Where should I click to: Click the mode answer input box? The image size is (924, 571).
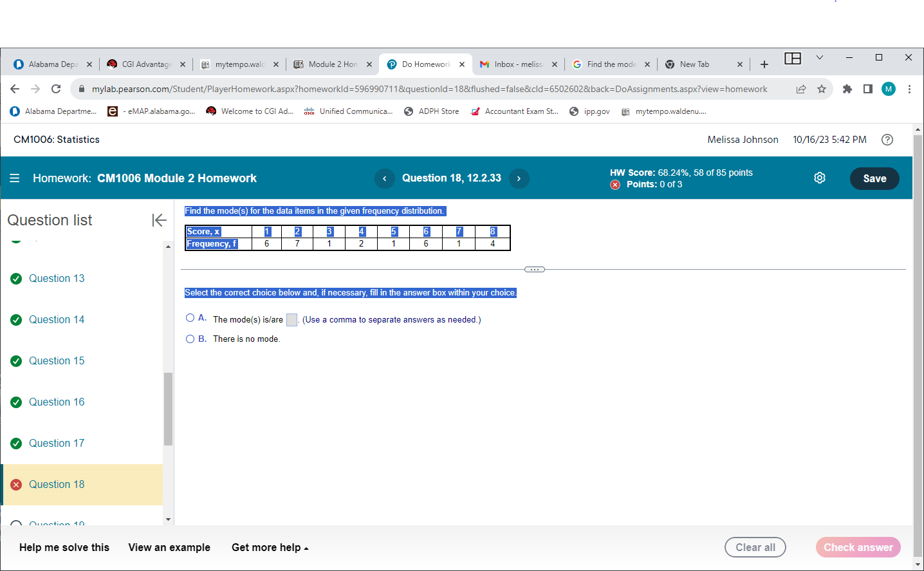pos(291,320)
